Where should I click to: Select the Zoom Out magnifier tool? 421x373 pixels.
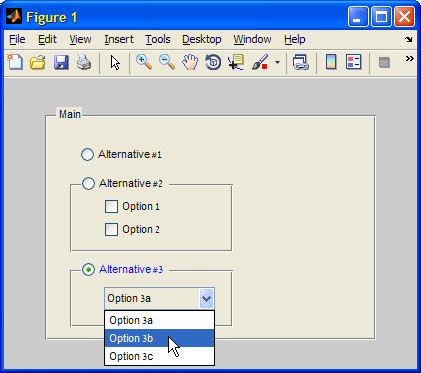point(167,62)
